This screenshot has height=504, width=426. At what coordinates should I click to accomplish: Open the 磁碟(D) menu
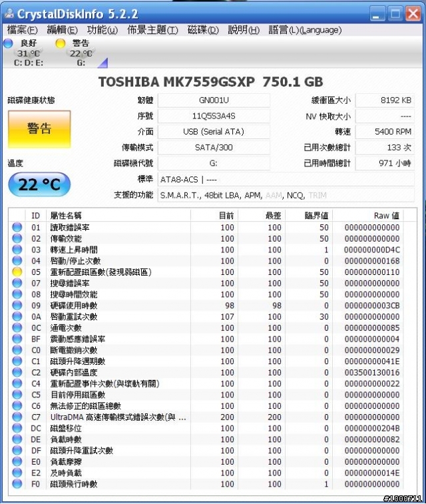(x=203, y=30)
